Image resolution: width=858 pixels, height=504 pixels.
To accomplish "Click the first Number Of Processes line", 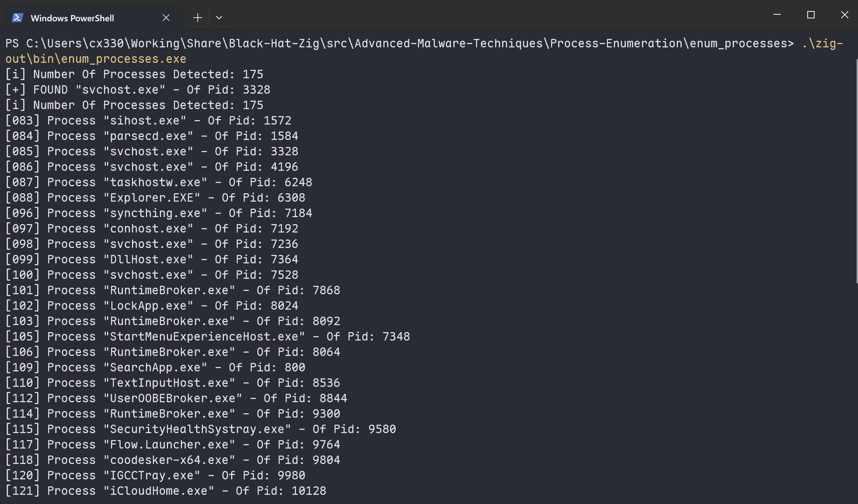I will [134, 74].
